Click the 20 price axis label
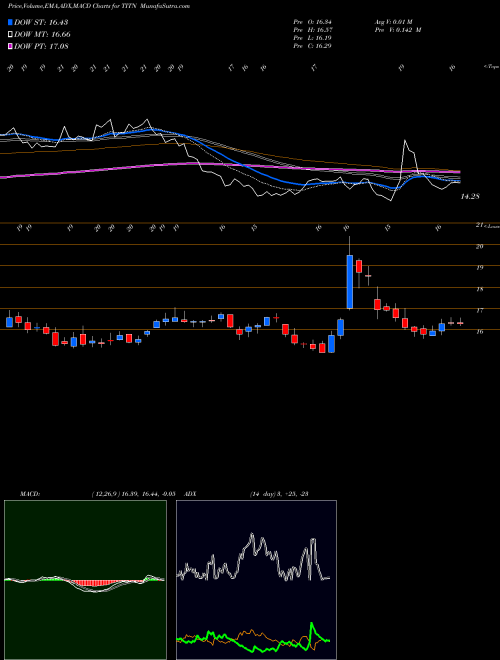 [x=479, y=246]
